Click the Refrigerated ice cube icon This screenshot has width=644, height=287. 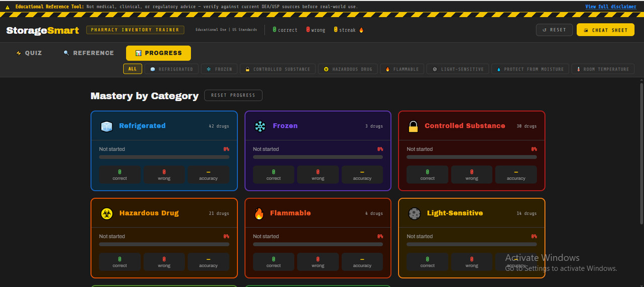106,126
